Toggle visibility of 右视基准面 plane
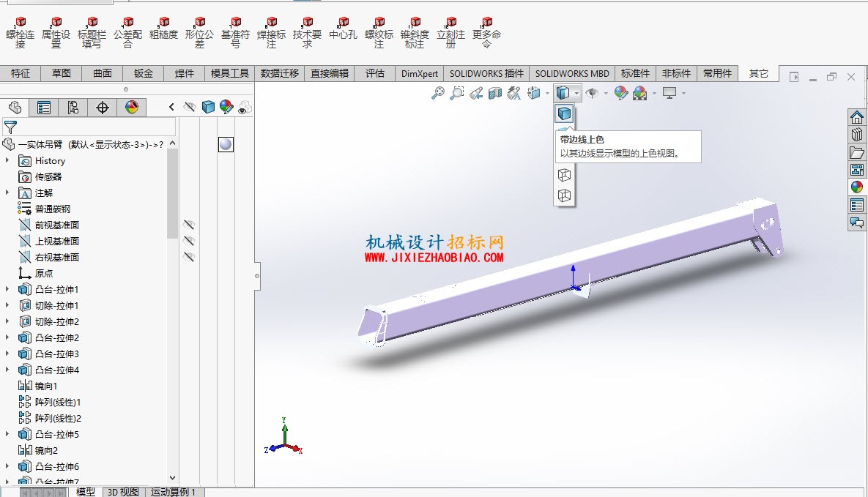868x497 pixels. coord(189,257)
